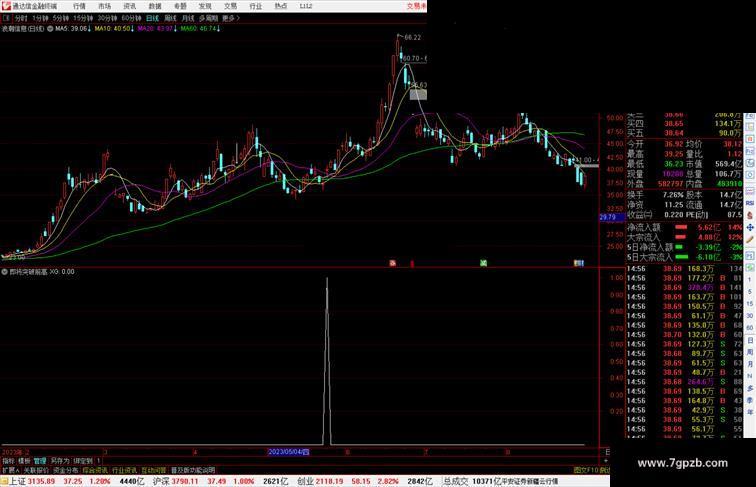Click the 另存为 button
This screenshot has width=756, height=487.
pos(60,461)
